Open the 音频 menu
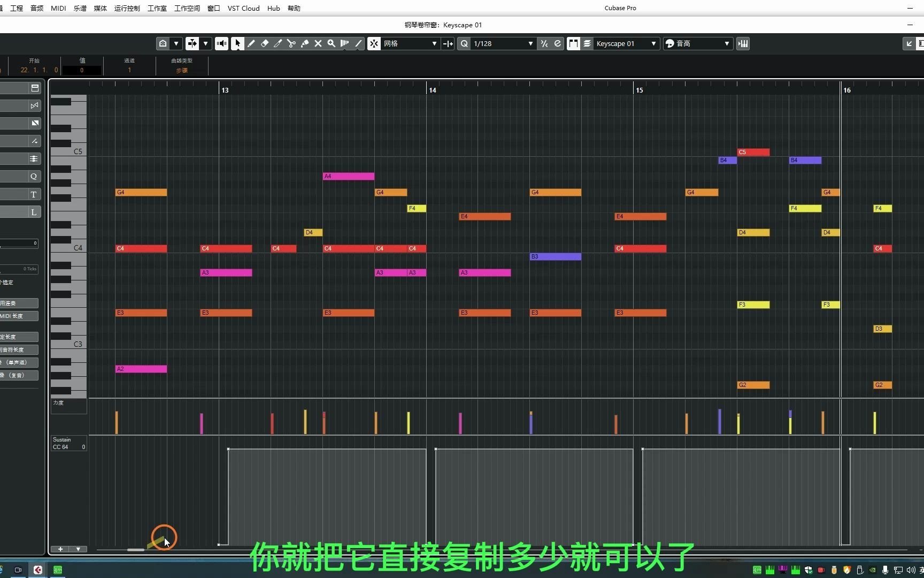 [x=37, y=8]
